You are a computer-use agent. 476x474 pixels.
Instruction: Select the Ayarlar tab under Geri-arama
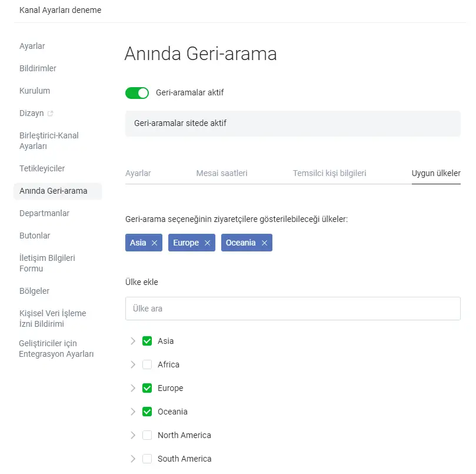pyautogui.click(x=138, y=173)
